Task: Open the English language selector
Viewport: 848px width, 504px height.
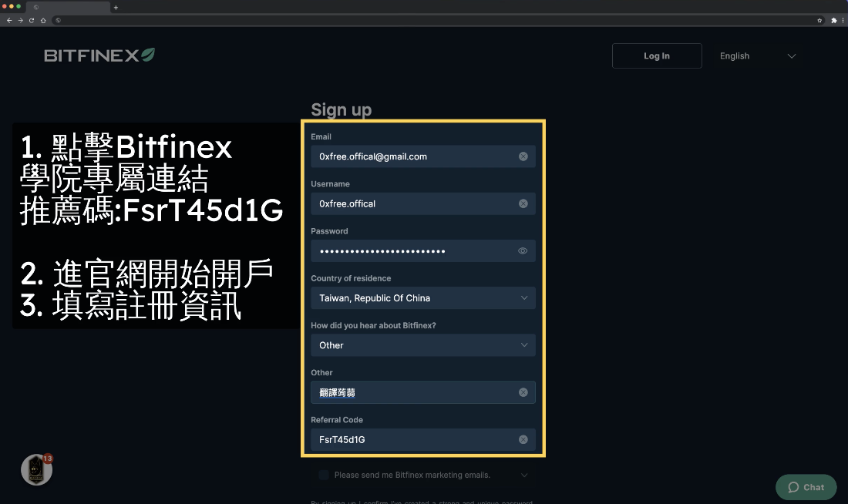Action: point(757,55)
